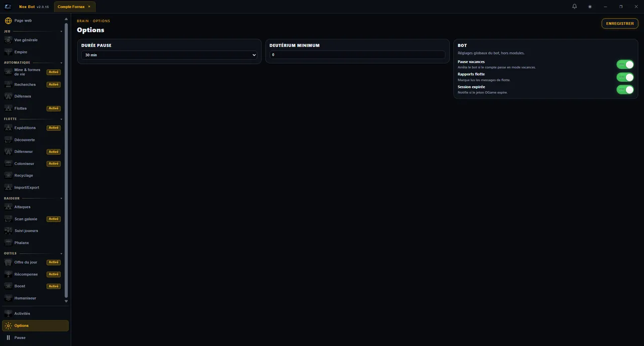Select the Pause menu label
The height and width of the screenshot is (346, 644).
coord(20,337)
